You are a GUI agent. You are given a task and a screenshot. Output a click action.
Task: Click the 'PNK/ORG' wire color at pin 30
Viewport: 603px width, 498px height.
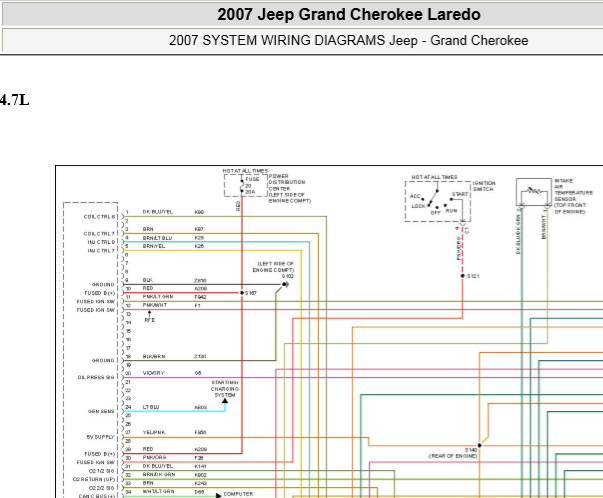pyautogui.click(x=154, y=458)
